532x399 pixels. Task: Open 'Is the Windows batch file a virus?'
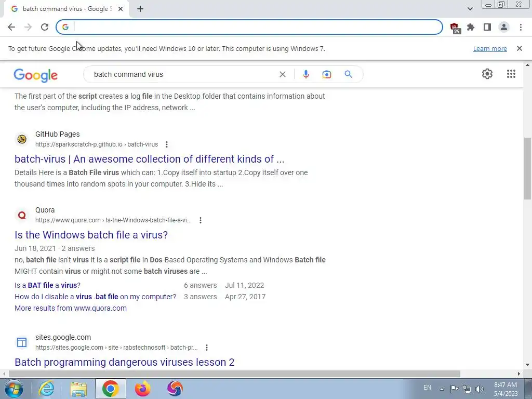[x=91, y=235]
